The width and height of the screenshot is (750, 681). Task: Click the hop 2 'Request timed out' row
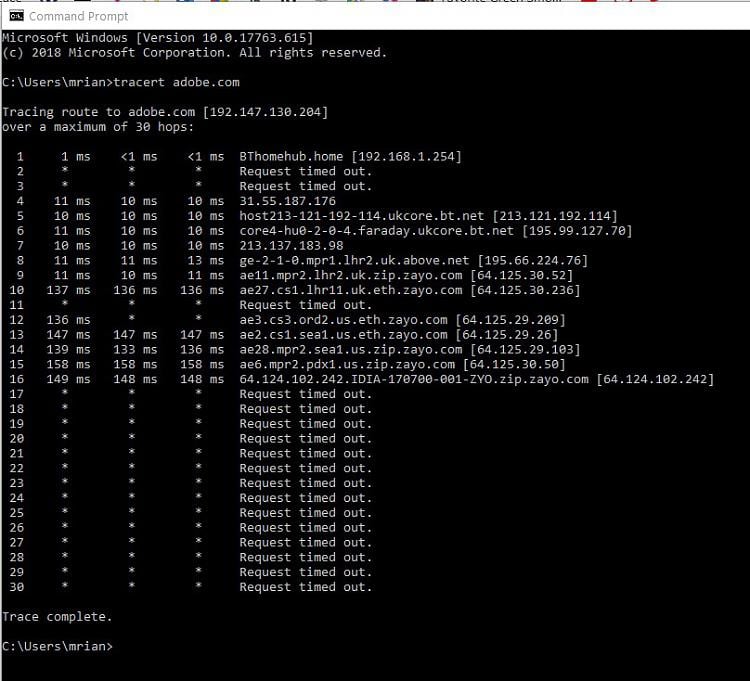click(194, 171)
